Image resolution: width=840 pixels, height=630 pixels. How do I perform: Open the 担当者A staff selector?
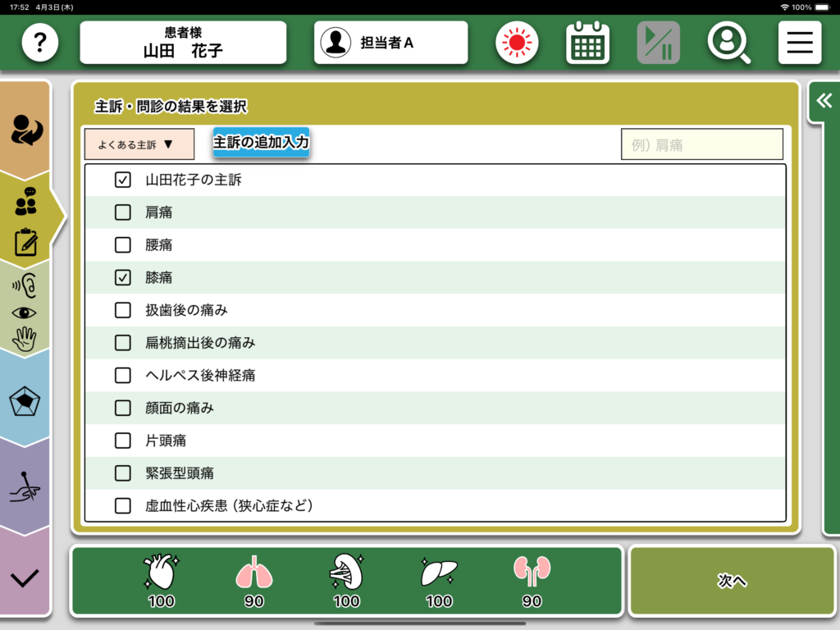[390, 43]
